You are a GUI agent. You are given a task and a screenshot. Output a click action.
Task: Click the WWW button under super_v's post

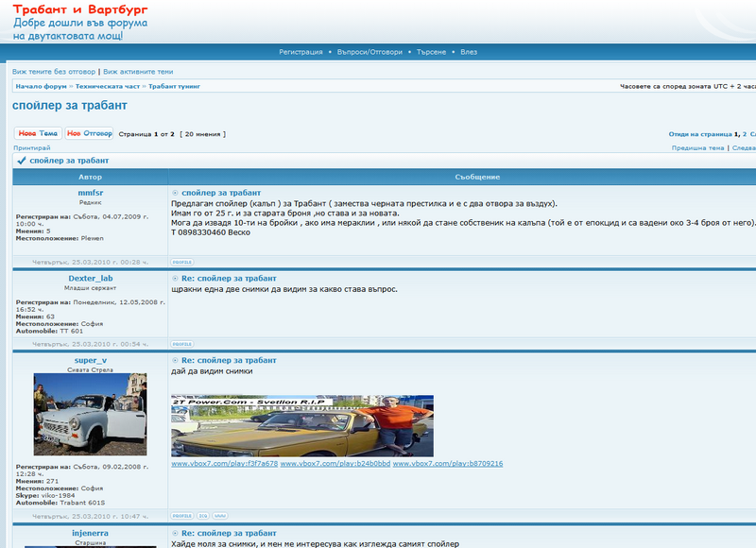click(x=220, y=516)
